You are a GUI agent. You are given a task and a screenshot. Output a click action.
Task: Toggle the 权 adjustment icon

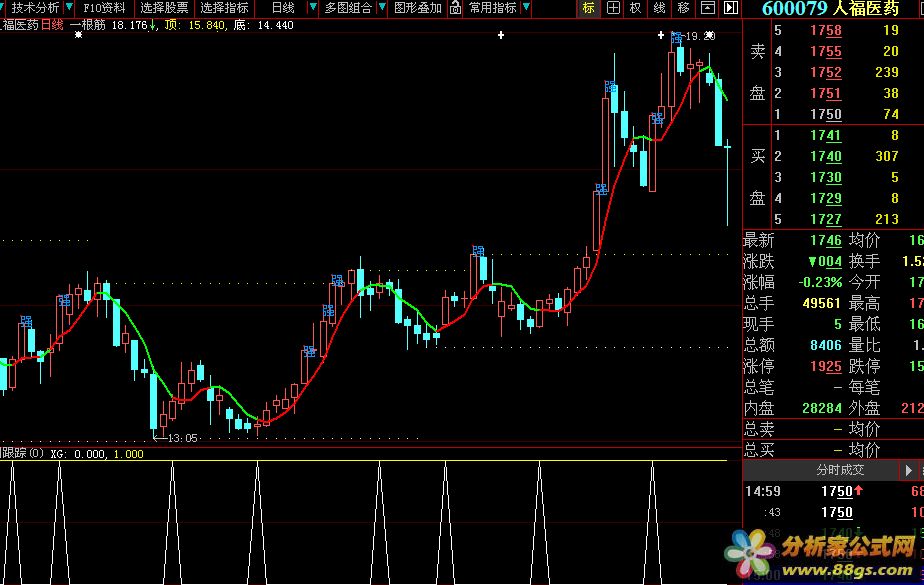tap(635, 8)
